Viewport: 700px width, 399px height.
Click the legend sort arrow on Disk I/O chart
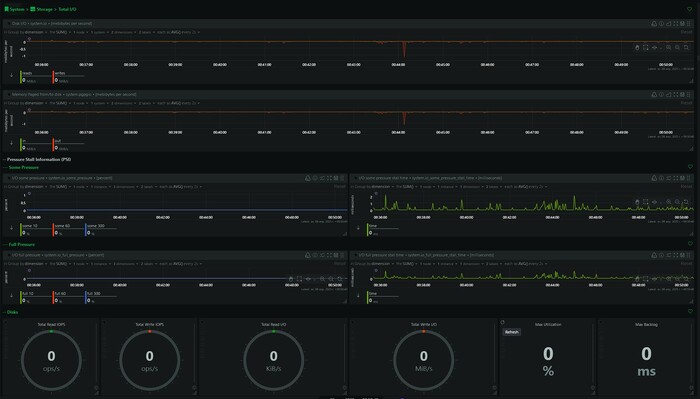pyautogui.click(x=12, y=75)
